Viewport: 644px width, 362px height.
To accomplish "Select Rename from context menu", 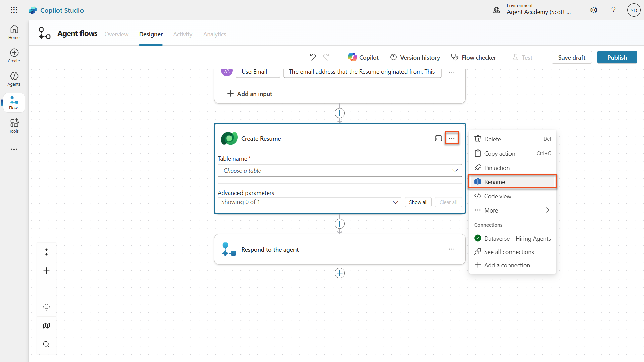I will [512, 182].
